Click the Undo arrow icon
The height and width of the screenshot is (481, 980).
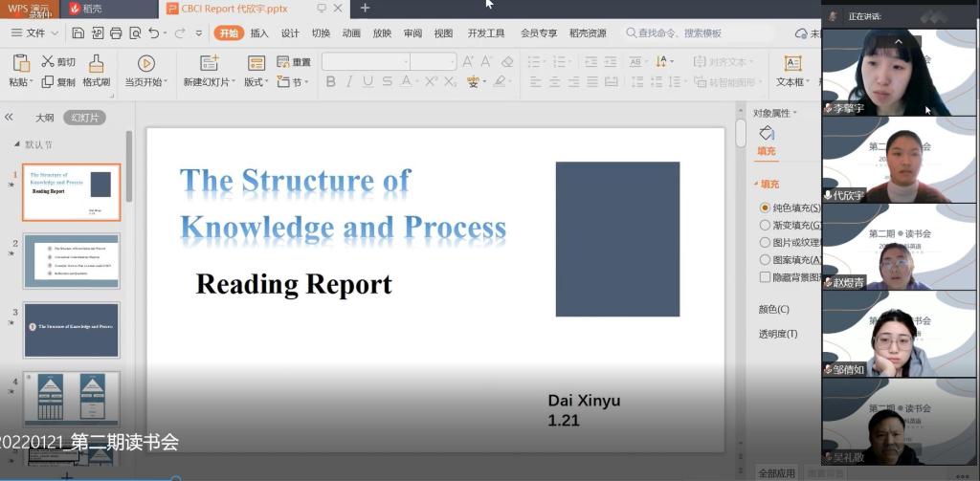tap(153, 33)
